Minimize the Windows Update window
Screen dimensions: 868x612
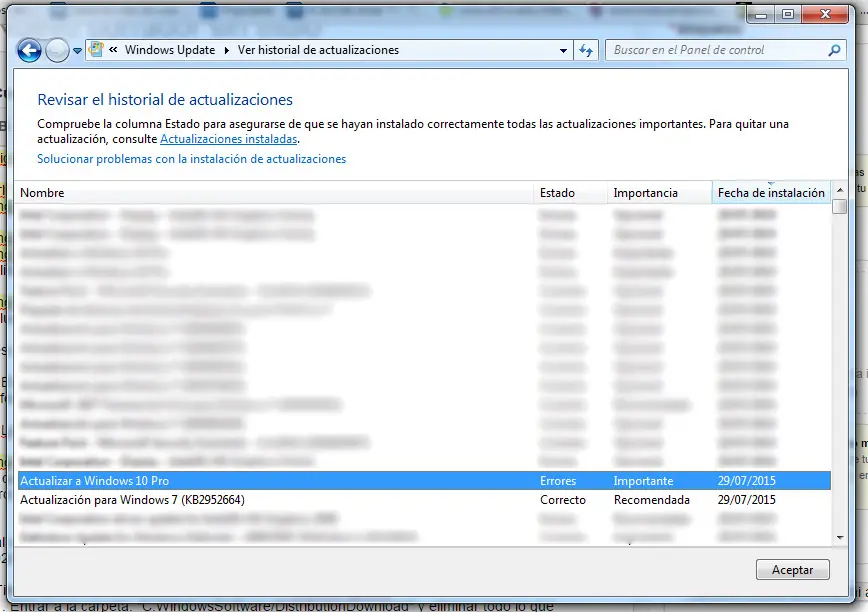pyautogui.click(x=761, y=14)
